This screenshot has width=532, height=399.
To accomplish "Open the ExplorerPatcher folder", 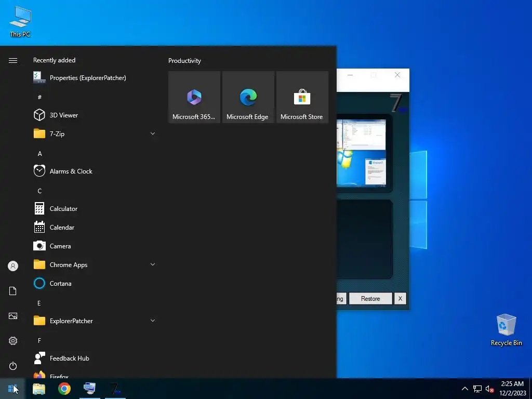I will 95,321.
